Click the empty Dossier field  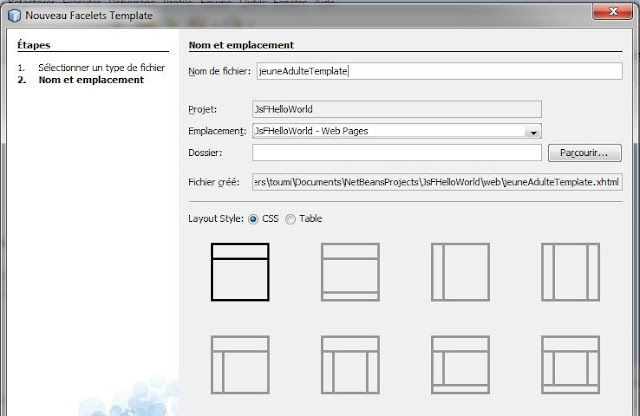(x=397, y=153)
